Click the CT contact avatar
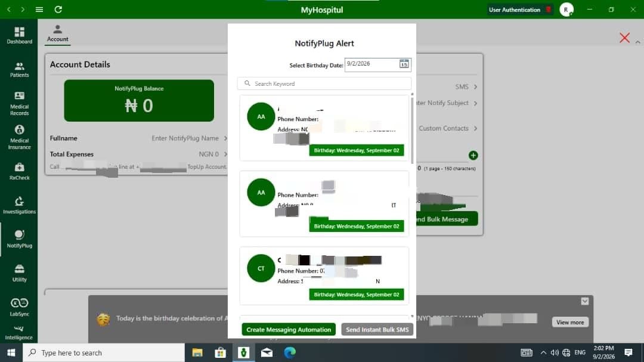Screen dimensions: 644x362 (x=261, y=268)
